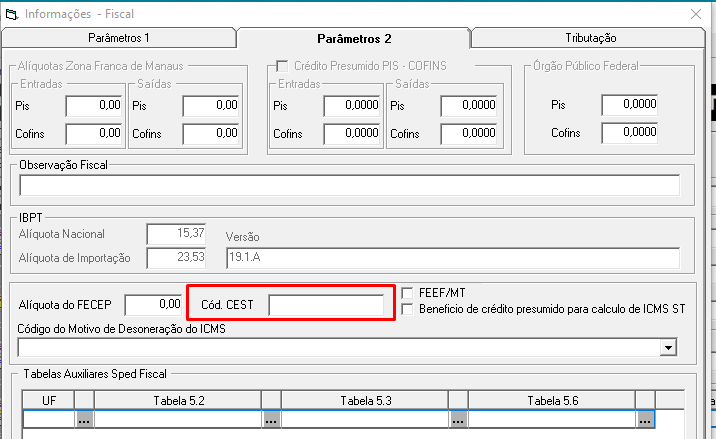Click the Tabela 5.6 column header
Image resolution: width=716 pixels, height=439 pixels.
[x=552, y=401]
